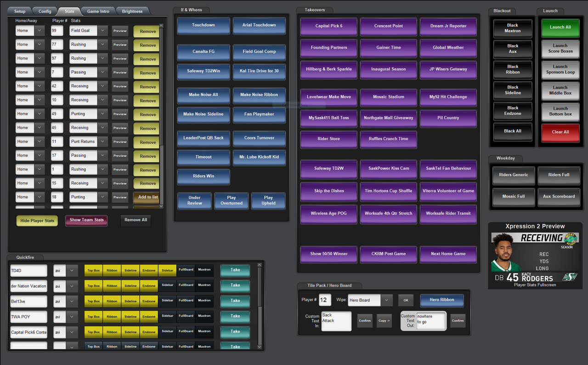
Task: Click the Hero Ribbon button
Action: pyautogui.click(x=442, y=300)
